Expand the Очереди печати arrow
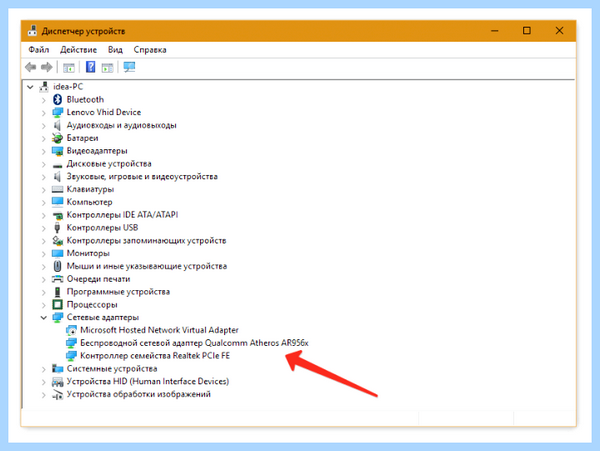The image size is (600, 451). pyautogui.click(x=44, y=280)
